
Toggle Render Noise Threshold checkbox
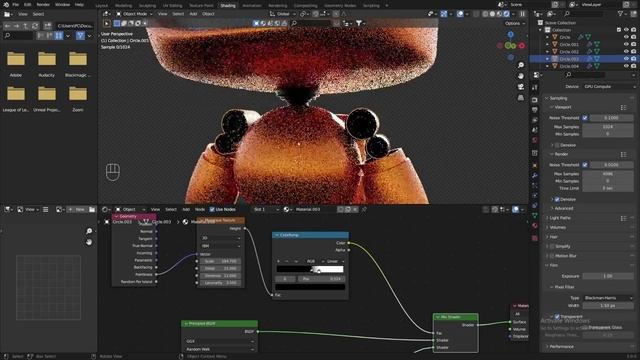tap(585, 165)
